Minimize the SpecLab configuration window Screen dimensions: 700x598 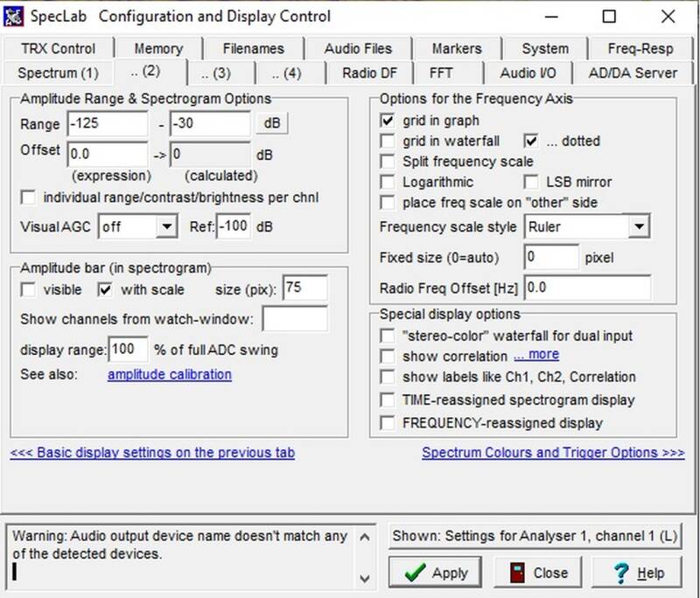552,17
